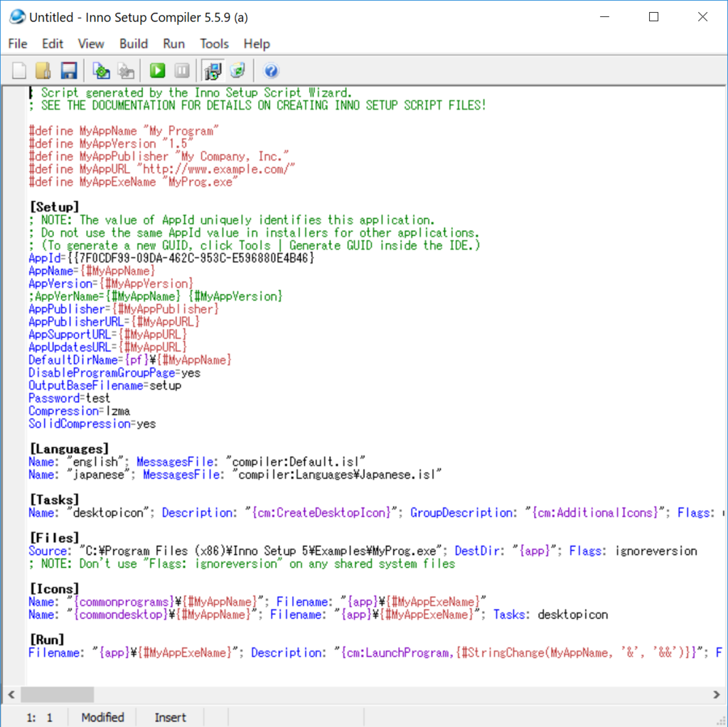Click the "Script generated by" comment line
The width and height of the screenshot is (728, 727).
click(x=191, y=92)
